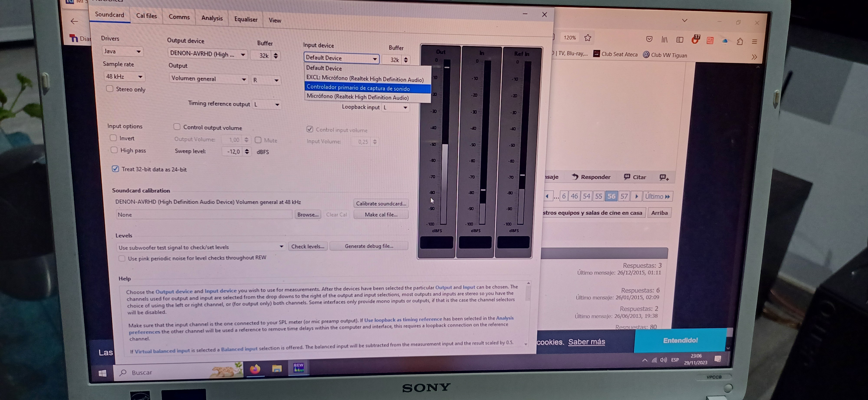Switch to View tab
Viewport: 868px width, 400px height.
point(275,20)
